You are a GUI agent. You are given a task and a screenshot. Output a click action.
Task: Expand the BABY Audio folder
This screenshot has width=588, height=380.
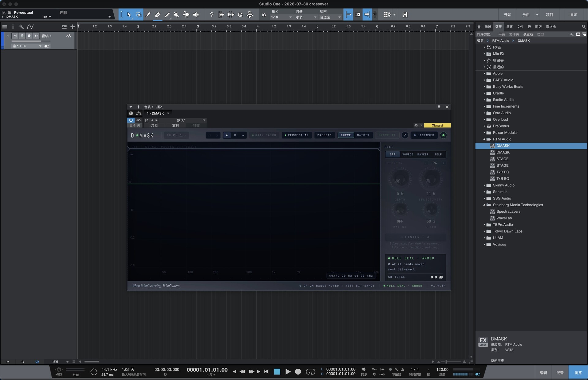point(484,80)
